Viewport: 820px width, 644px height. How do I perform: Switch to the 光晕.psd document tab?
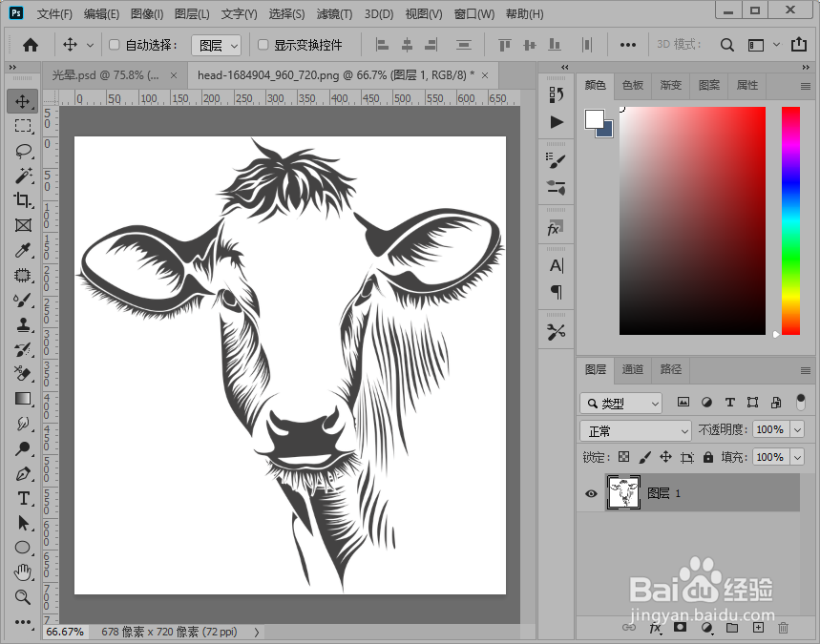[x=105, y=75]
